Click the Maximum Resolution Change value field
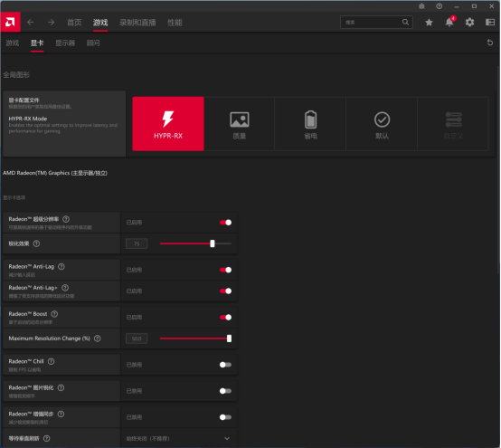The height and width of the screenshot is (448, 501). tap(137, 338)
